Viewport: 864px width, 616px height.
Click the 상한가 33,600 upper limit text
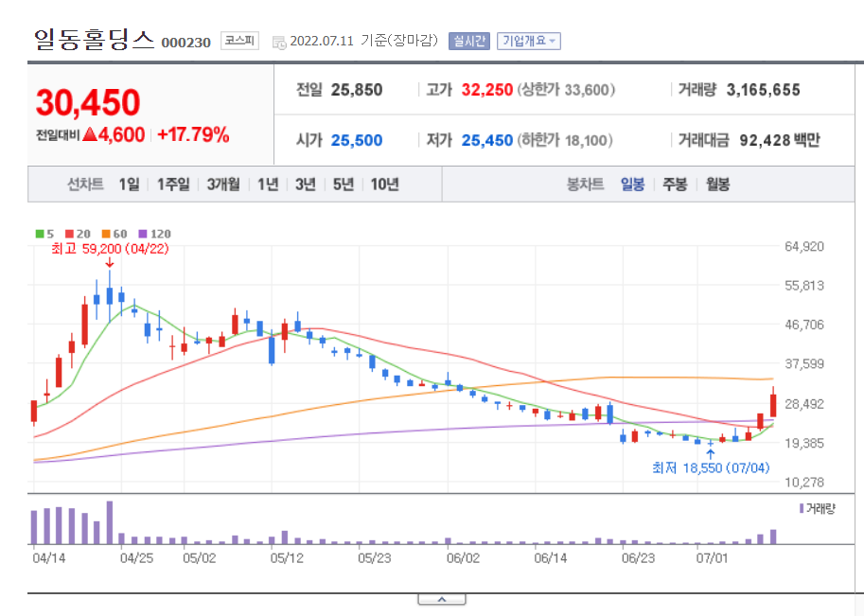point(566,90)
